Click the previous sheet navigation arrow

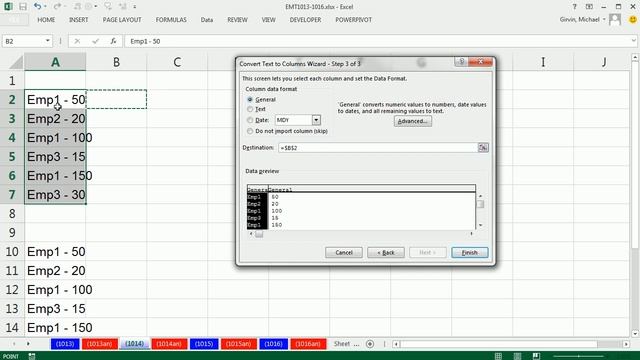tap(14, 344)
